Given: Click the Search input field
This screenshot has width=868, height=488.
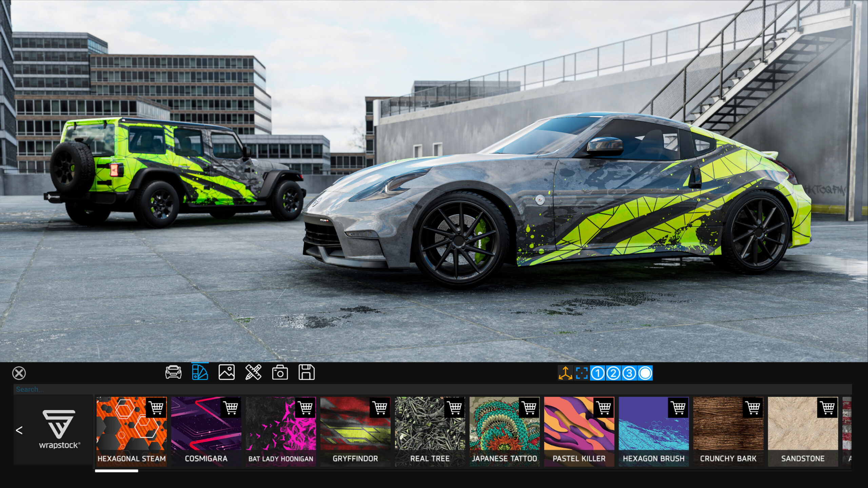Looking at the screenshot, I should click(x=433, y=389).
